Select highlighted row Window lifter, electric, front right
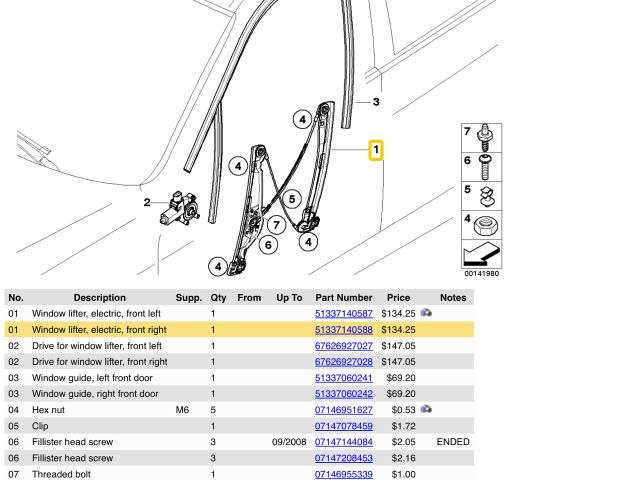Viewport: 640px width, 480px height. point(99,330)
